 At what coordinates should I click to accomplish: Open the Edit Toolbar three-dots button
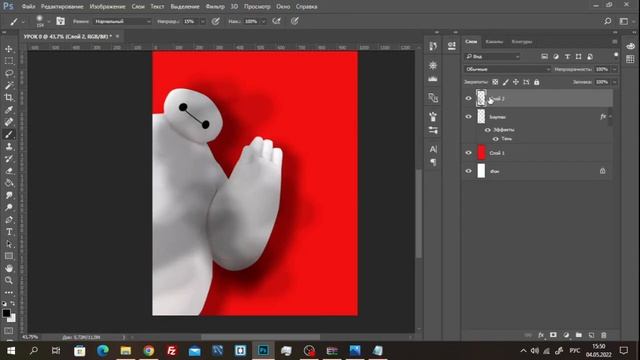[9, 292]
